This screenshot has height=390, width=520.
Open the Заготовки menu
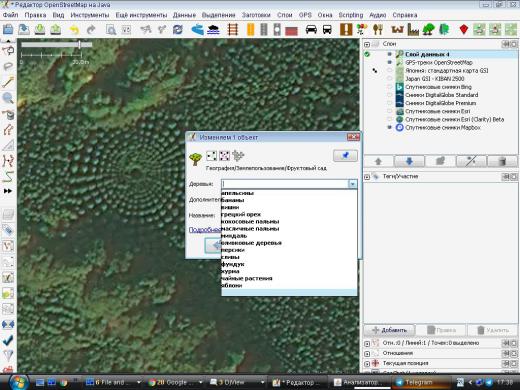tap(256, 15)
